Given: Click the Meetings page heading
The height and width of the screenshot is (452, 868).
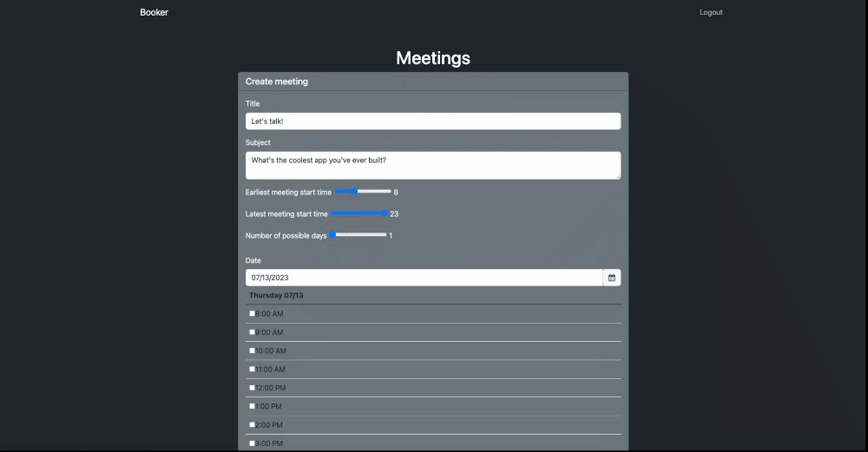Looking at the screenshot, I should (433, 58).
